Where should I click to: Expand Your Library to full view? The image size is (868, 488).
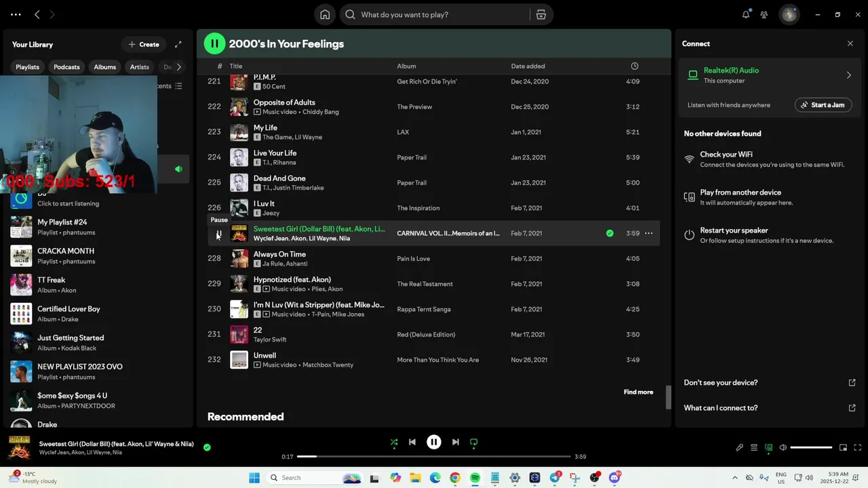(x=178, y=44)
